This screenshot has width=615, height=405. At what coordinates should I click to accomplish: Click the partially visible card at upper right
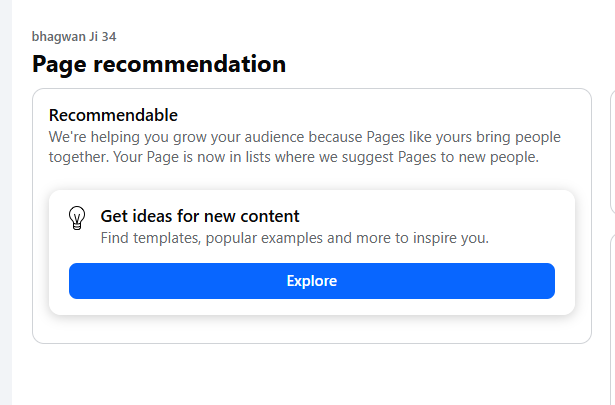(612, 150)
